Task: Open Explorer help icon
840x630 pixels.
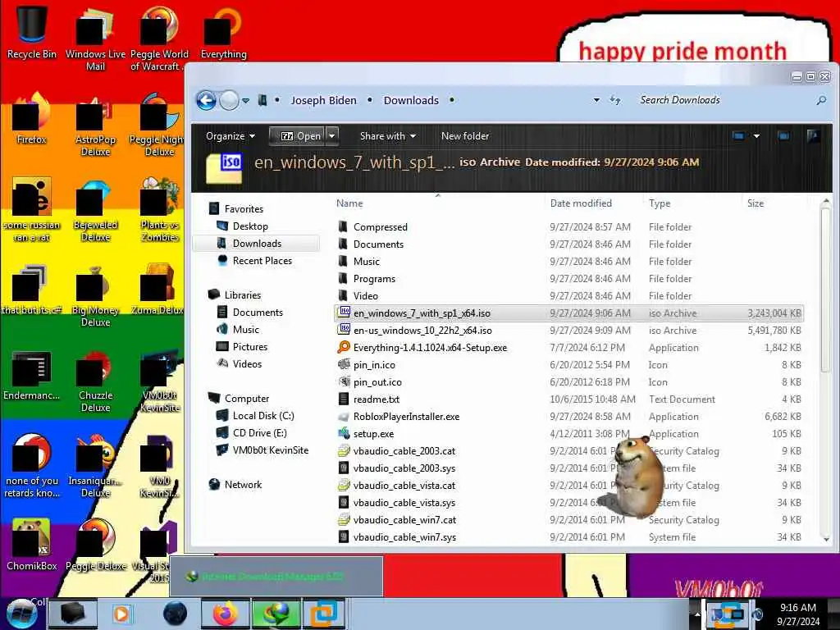Action: pos(813,136)
